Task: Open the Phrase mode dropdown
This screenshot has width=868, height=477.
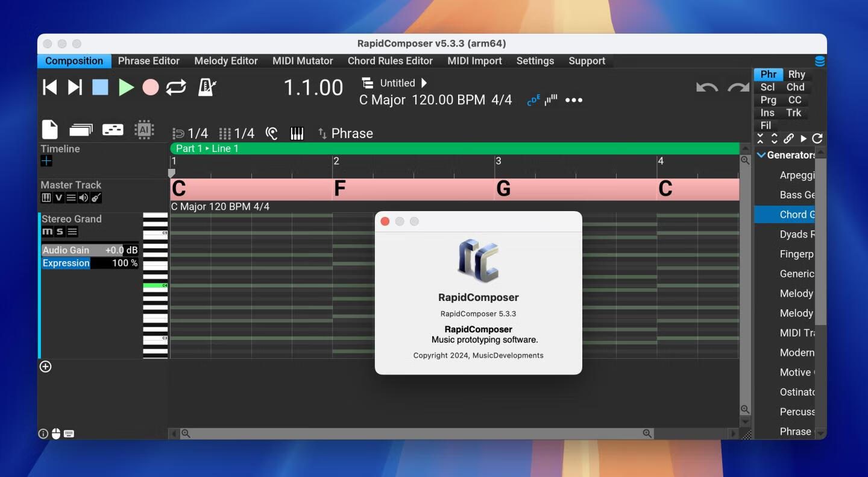Action: (x=345, y=133)
